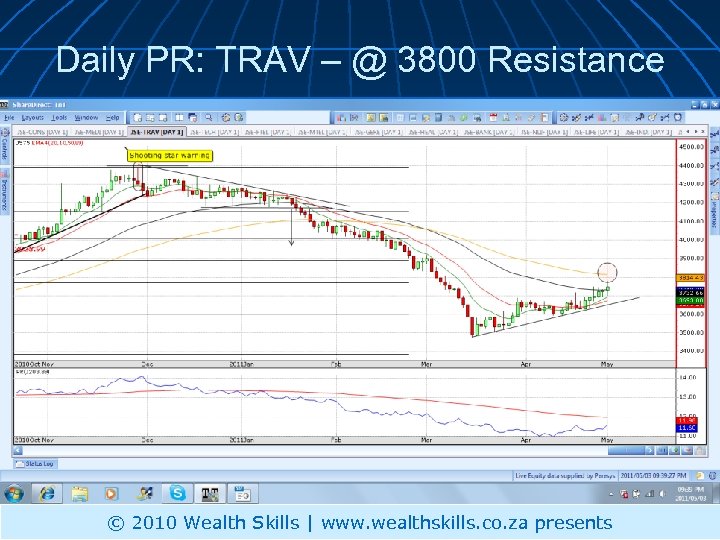Screen dimensions: 720x540
Task: Click the red calendar icon in toolbar
Action: (x=493, y=118)
